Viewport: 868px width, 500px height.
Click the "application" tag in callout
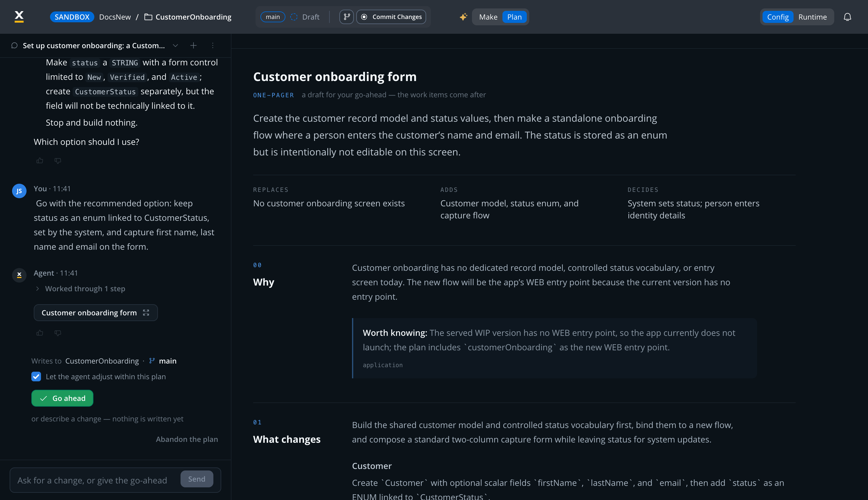382,365
